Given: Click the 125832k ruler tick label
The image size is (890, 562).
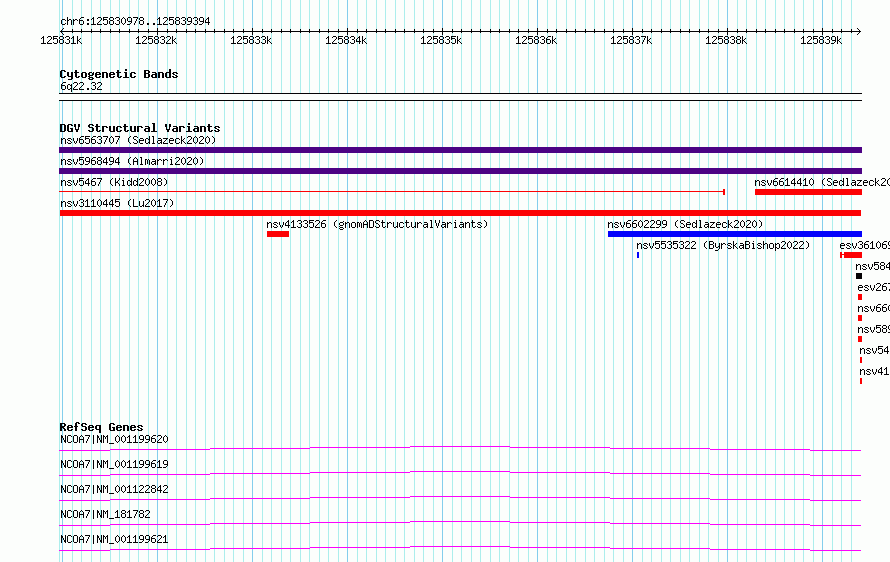Looking at the screenshot, I should pyautogui.click(x=156, y=40).
